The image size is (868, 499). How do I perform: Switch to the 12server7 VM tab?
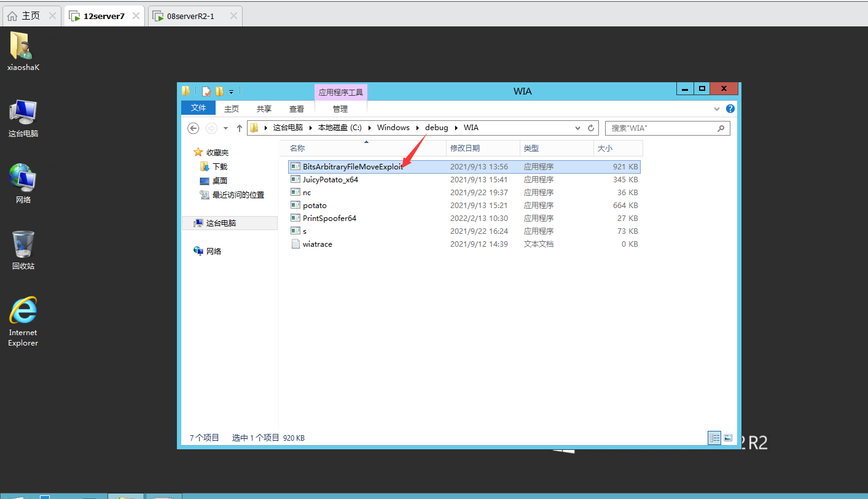click(x=104, y=16)
